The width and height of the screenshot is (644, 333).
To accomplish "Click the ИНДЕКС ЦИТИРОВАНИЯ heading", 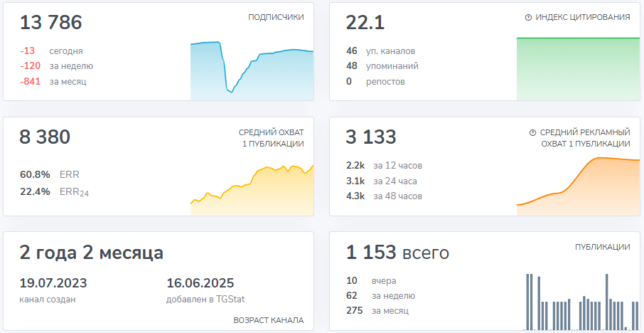I will [x=583, y=17].
